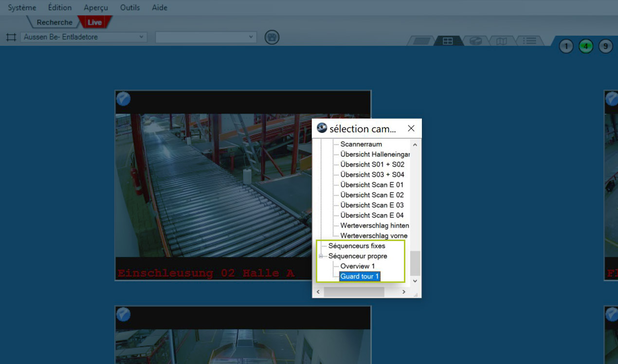Open the empty dropdown next to the save icon
Screen dimensions: 618x364
click(x=206, y=37)
